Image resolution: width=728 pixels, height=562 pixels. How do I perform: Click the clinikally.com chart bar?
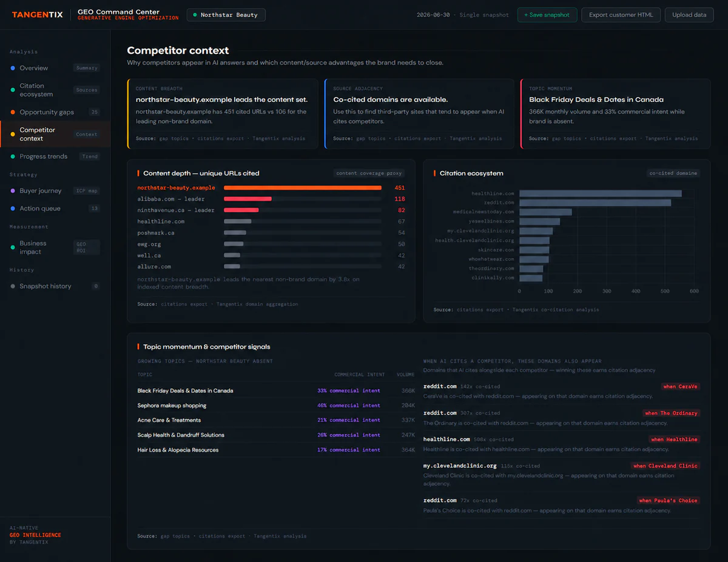click(531, 278)
